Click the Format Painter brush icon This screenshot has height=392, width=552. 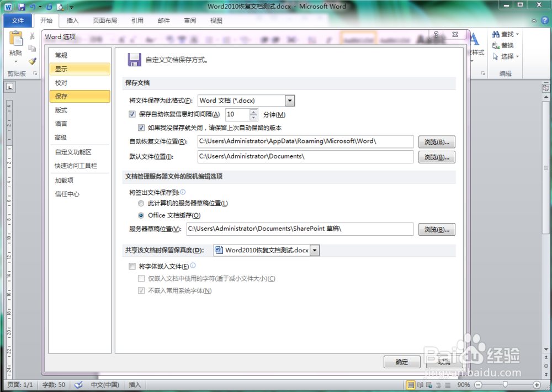tap(33, 61)
